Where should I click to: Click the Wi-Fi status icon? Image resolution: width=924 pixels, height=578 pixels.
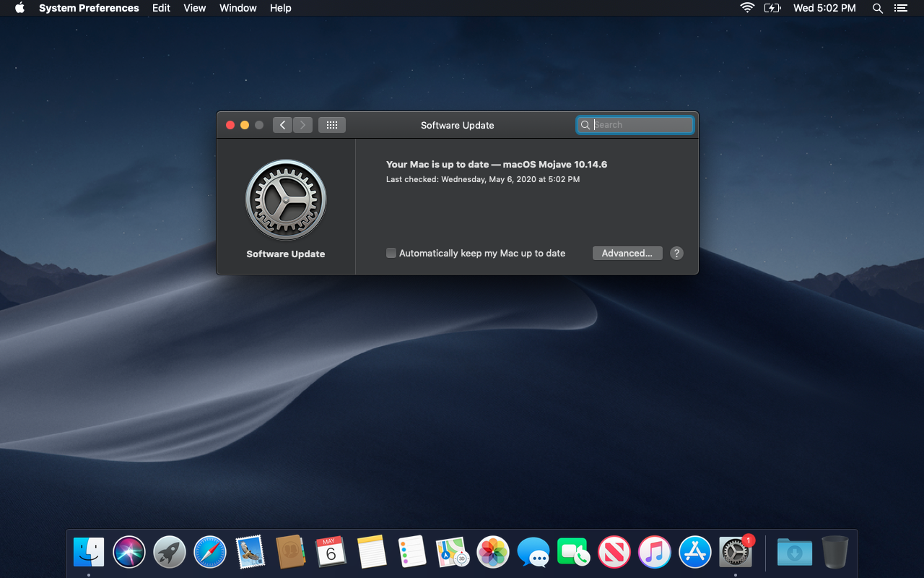point(747,8)
